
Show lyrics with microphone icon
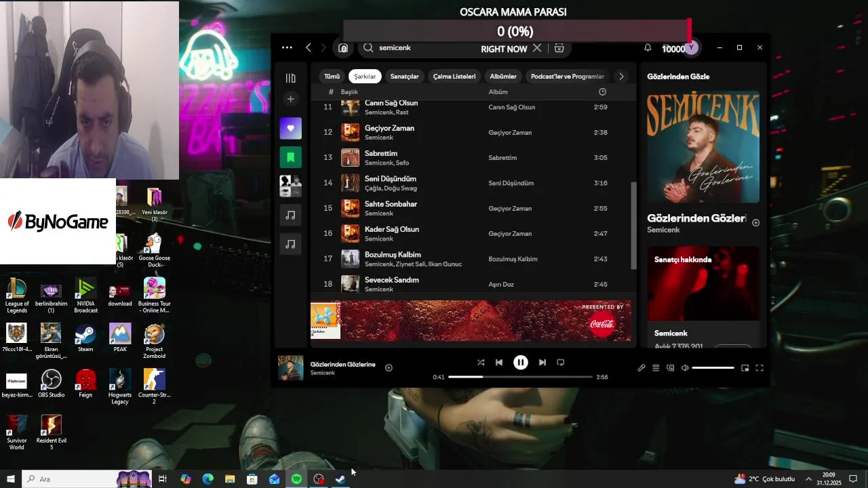click(x=641, y=368)
